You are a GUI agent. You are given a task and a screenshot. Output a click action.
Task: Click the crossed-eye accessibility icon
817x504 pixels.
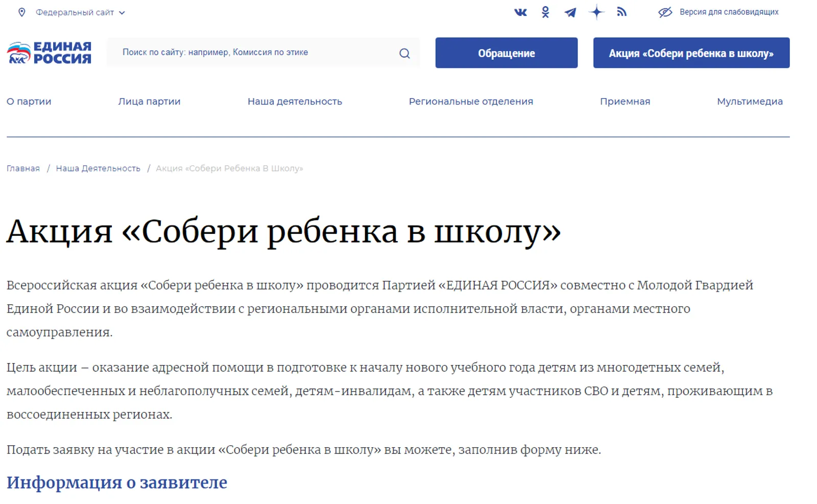pos(665,12)
